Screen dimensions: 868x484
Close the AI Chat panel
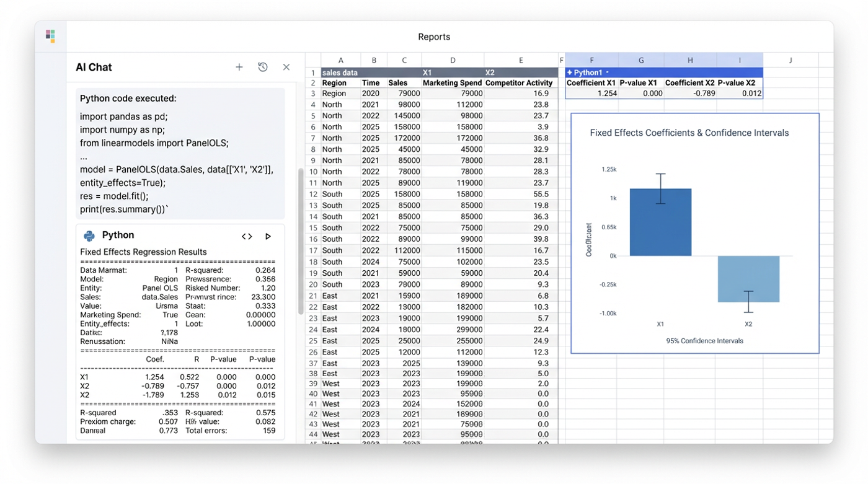pyautogui.click(x=286, y=67)
